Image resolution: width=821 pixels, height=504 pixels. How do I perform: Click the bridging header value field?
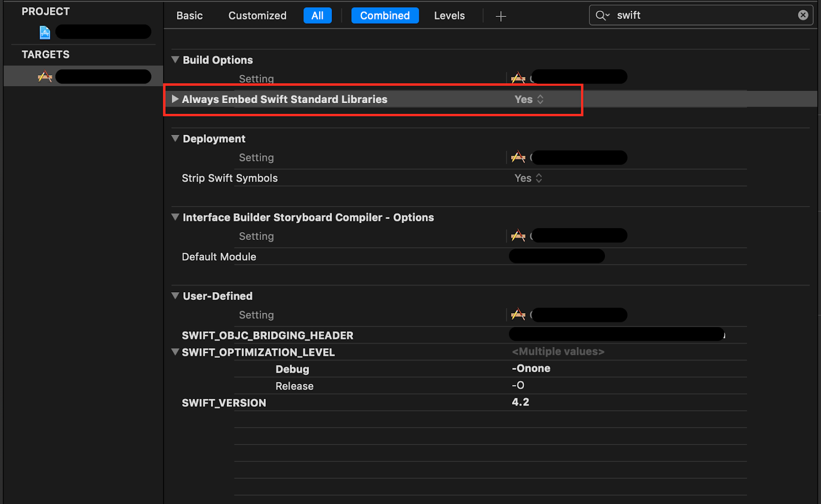pyautogui.click(x=617, y=334)
